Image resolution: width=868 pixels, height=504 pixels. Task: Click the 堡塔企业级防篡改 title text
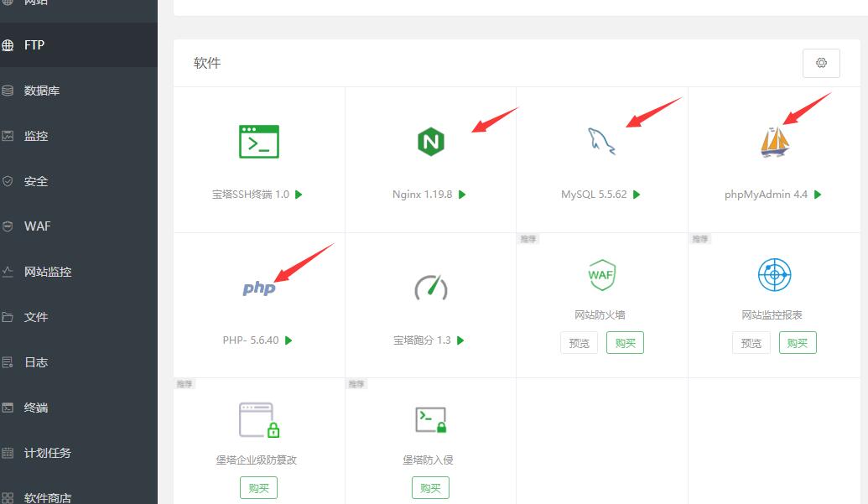[x=257, y=460]
